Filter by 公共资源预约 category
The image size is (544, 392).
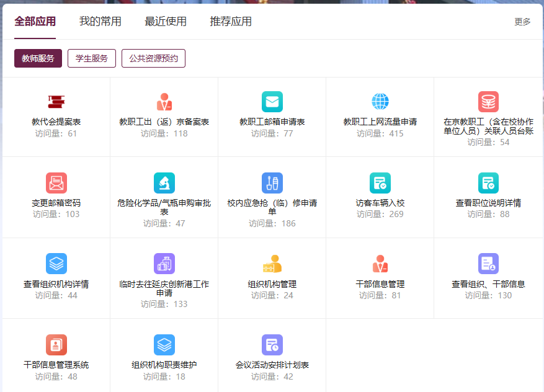pyautogui.click(x=153, y=58)
